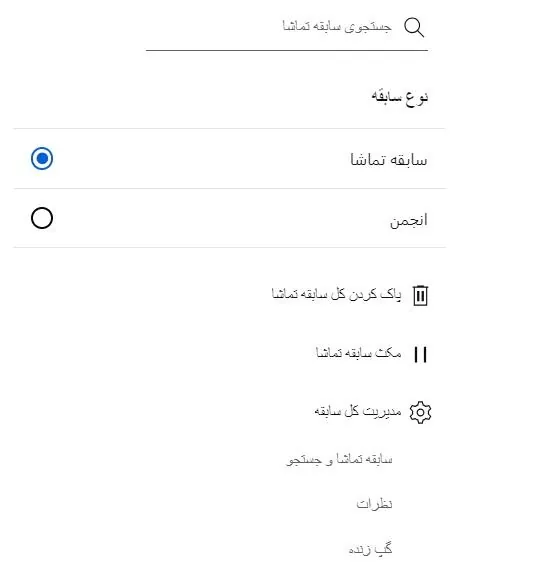Click the pause bars icon
The height and width of the screenshot is (571, 534).
point(420,354)
